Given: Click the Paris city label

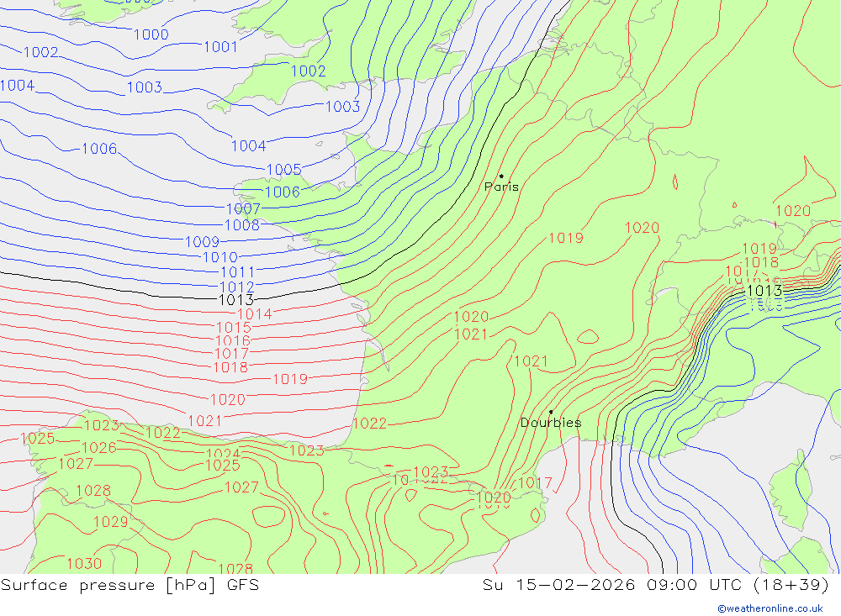Looking at the screenshot, I should click(x=501, y=187).
